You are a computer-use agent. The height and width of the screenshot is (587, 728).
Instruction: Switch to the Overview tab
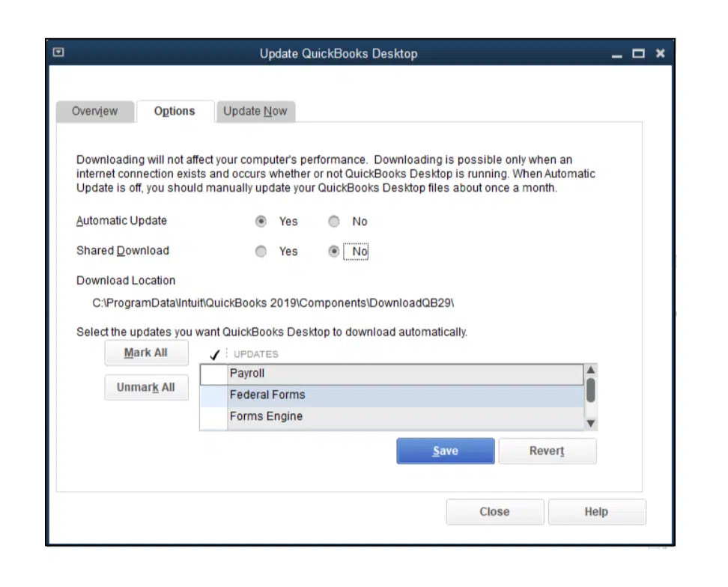pos(94,112)
